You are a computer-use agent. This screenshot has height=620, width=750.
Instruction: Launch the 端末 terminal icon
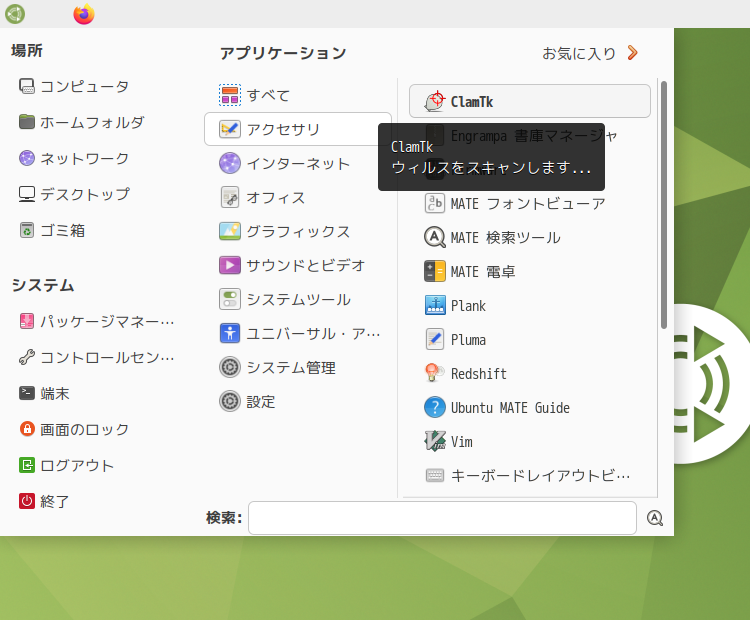(27, 393)
